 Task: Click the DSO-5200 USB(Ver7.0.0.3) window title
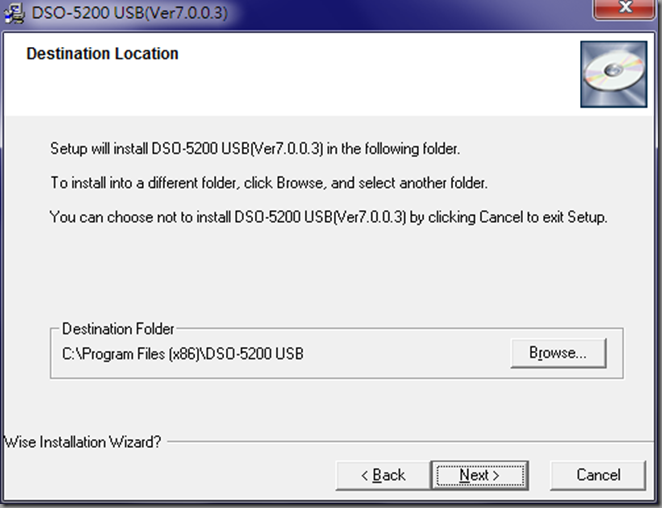point(129,13)
